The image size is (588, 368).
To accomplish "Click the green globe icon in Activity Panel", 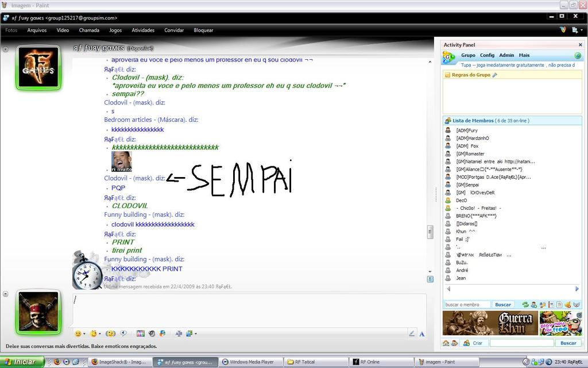I will (x=578, y=56).
